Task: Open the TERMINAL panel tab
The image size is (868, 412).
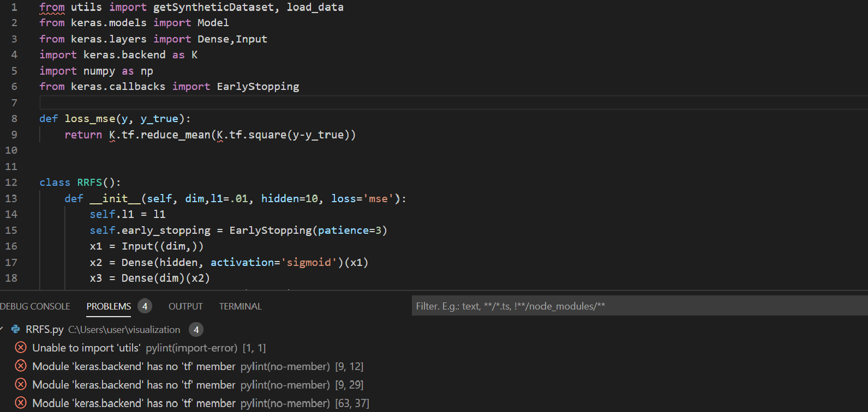Action: coord(241,306)
